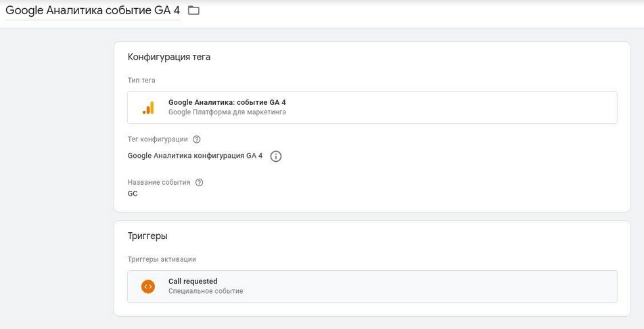Open help icon next to Тег конфигурации
Image resolution: width=644 pixels, height=329 pixels.
pyautogui.click(x=197, y=139)
